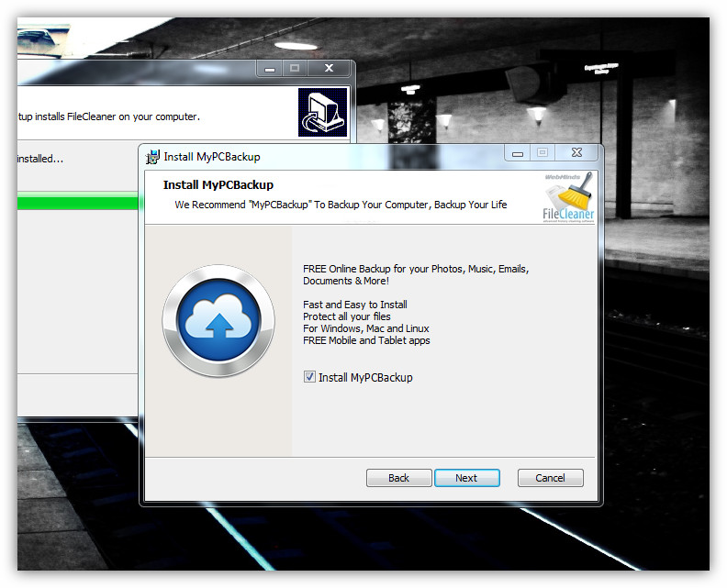
Task: Click the 'Fast and Easy to Install' line
Action: [x=355, y=305]
